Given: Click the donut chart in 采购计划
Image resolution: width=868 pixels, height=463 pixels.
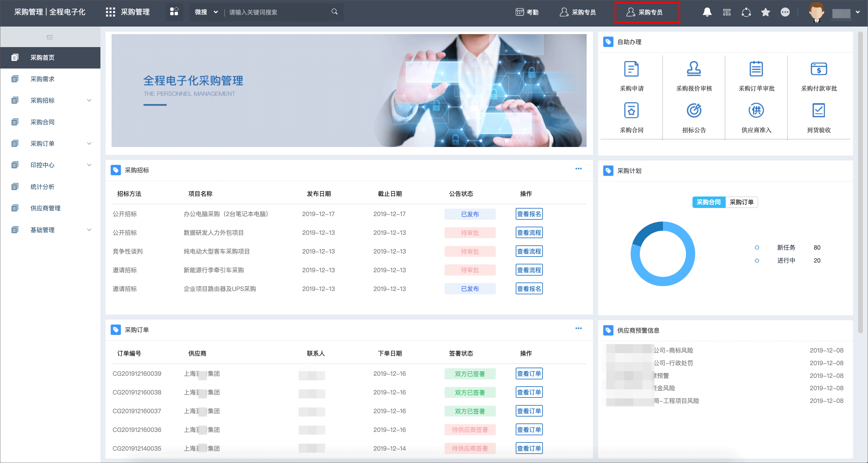Looking at the screenshot, I should coord(663,254).
